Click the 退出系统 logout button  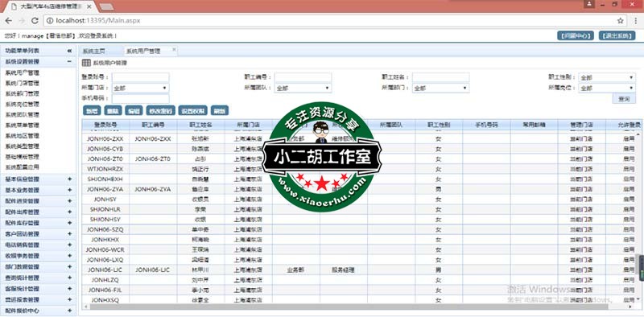click(617, 35)
